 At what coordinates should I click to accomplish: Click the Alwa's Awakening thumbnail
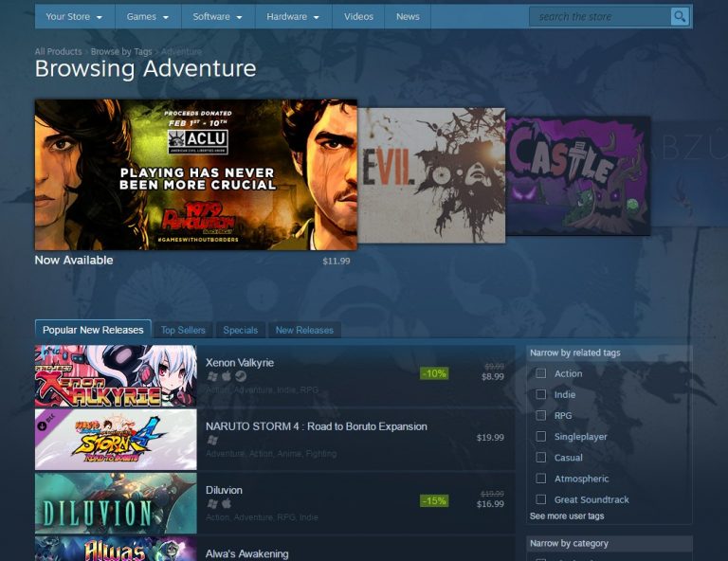[116, 549]
